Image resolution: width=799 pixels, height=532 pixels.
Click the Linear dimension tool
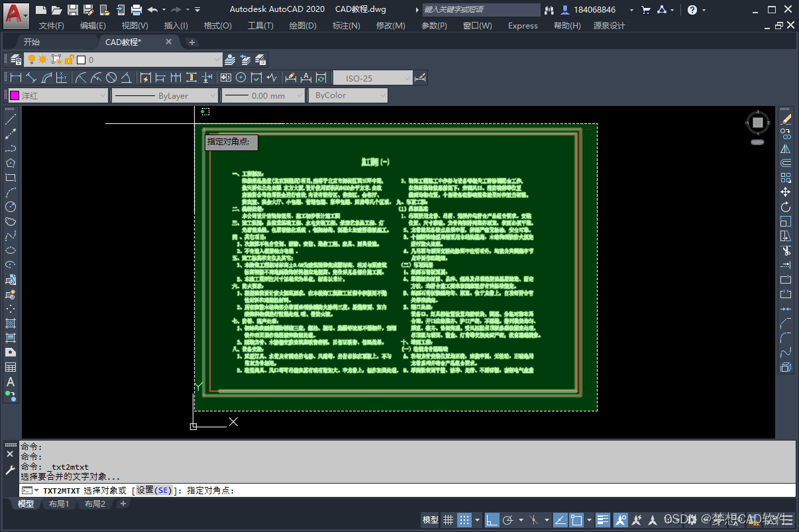click(x=16, y=78)
